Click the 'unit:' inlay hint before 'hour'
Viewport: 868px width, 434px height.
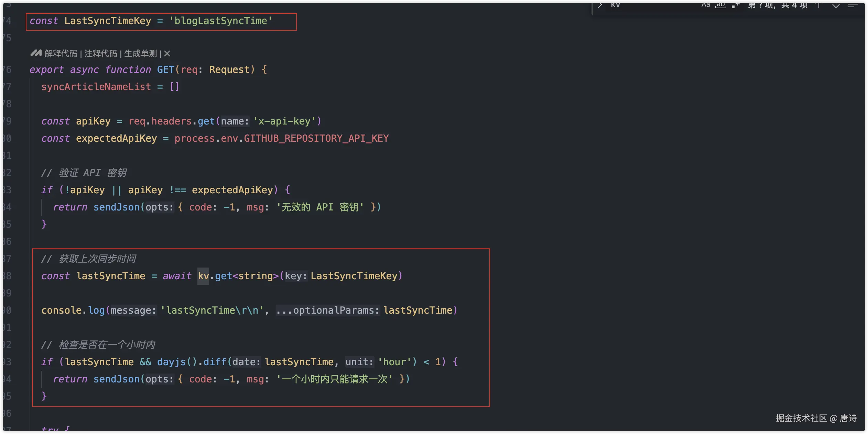click(x=359, y=362)
